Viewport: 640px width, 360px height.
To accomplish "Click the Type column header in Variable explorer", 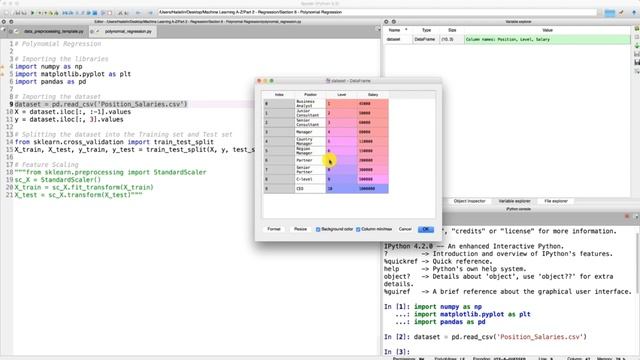I will (426, 30).
